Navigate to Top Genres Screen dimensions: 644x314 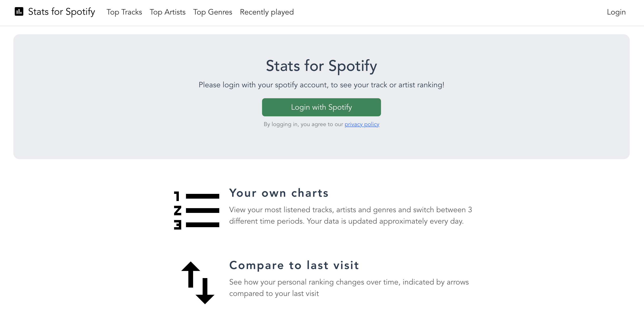(x=213, y=12)
